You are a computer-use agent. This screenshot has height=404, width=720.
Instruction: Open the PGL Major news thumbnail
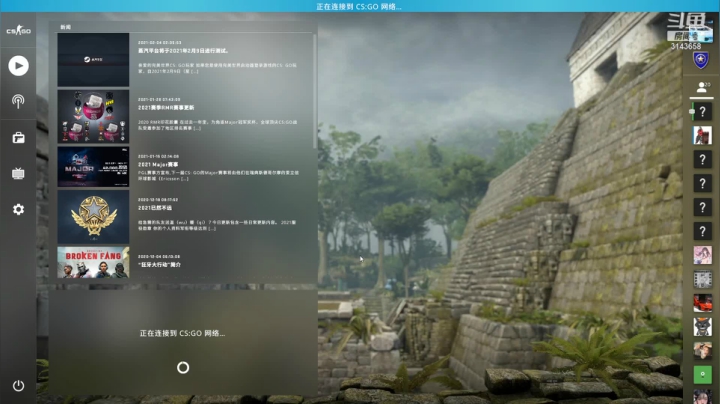pyautogui.click(x=93, y=167)
